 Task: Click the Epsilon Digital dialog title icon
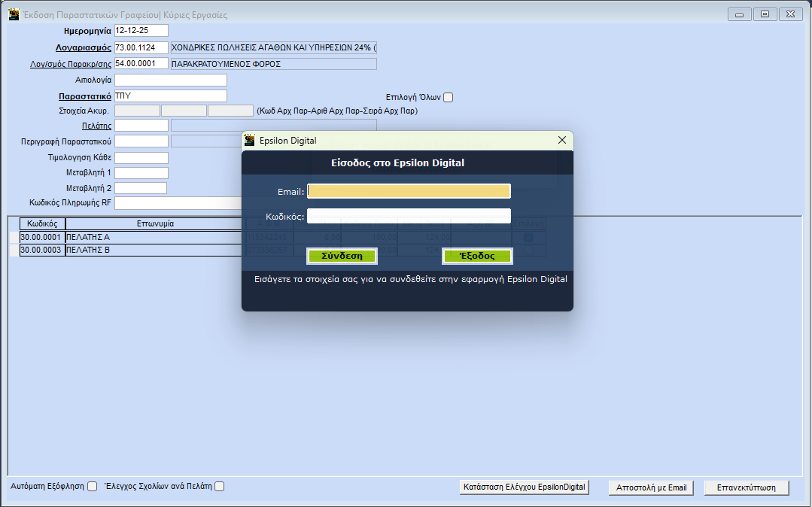(x=250, y=140)
